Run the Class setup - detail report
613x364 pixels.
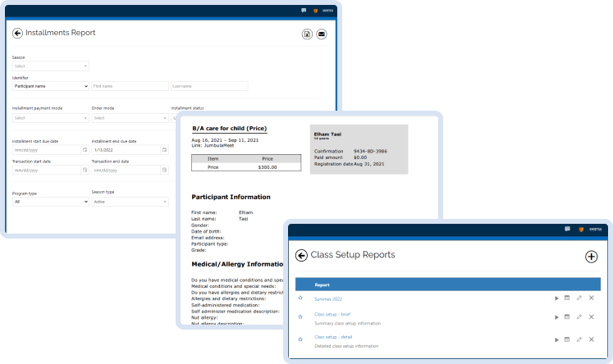pos(556,339)
